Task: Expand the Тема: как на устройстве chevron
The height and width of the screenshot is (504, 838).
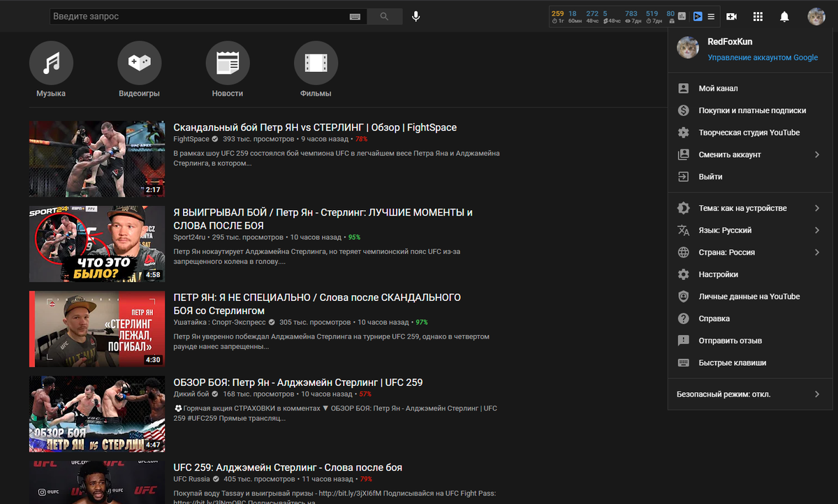Action: tap(817, 208)
